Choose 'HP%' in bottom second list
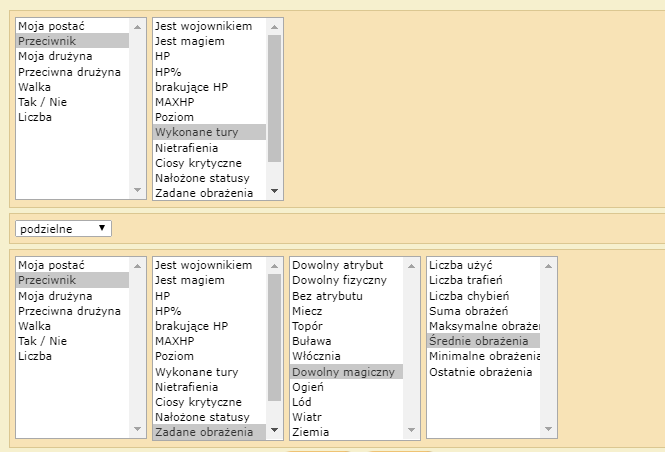 click(210, 311)
